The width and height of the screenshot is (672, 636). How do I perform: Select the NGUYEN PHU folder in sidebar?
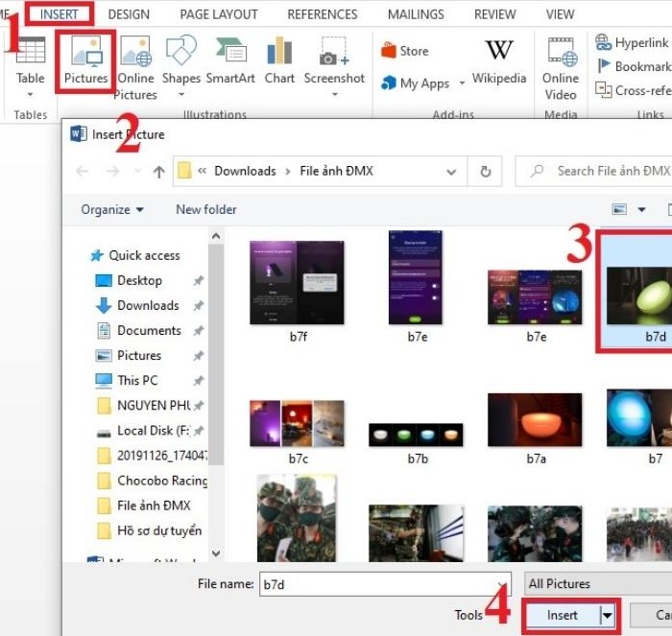click(144, 405)
